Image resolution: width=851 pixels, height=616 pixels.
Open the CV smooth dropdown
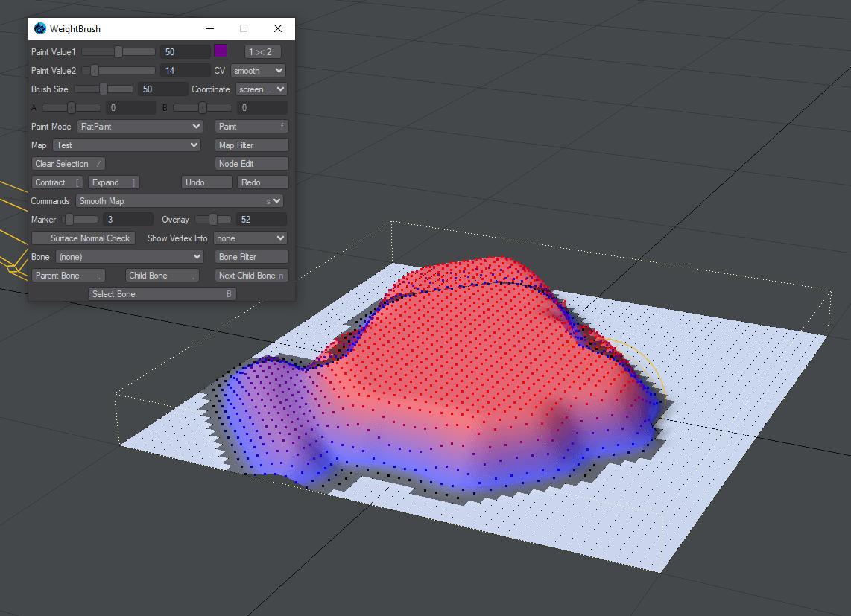pyautogui.click(x=258, y=71)
